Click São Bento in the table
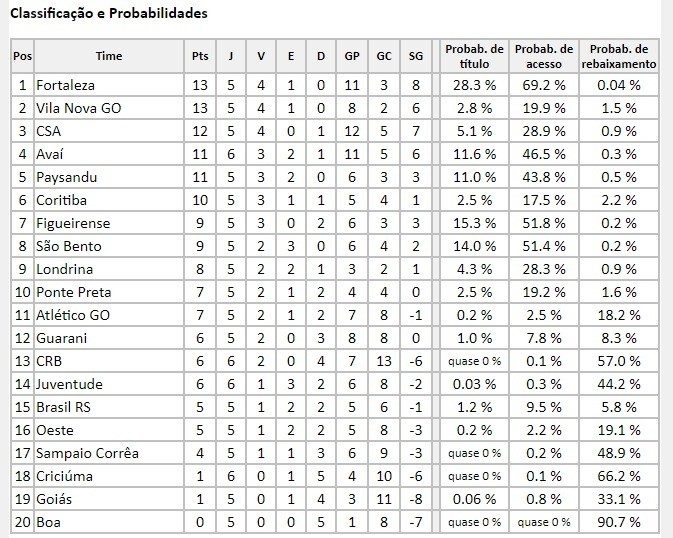 69,246
